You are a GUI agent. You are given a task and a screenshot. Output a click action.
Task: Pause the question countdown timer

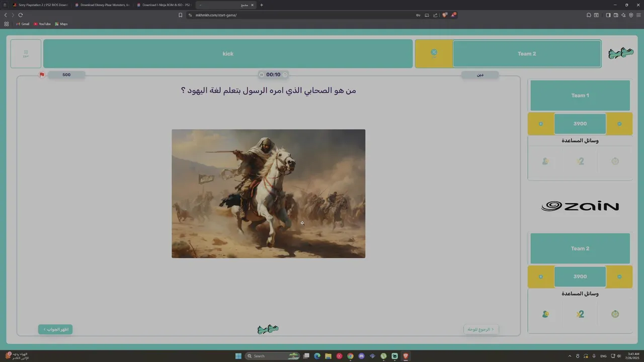261,74
